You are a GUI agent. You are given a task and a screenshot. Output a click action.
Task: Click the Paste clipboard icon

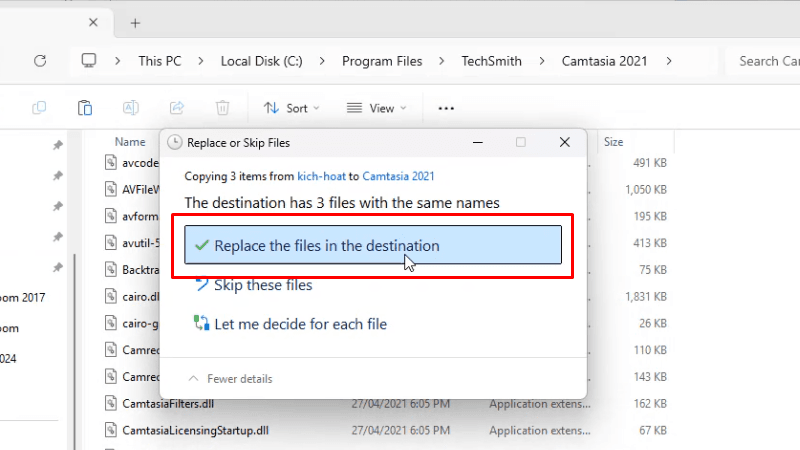(85, 108)
